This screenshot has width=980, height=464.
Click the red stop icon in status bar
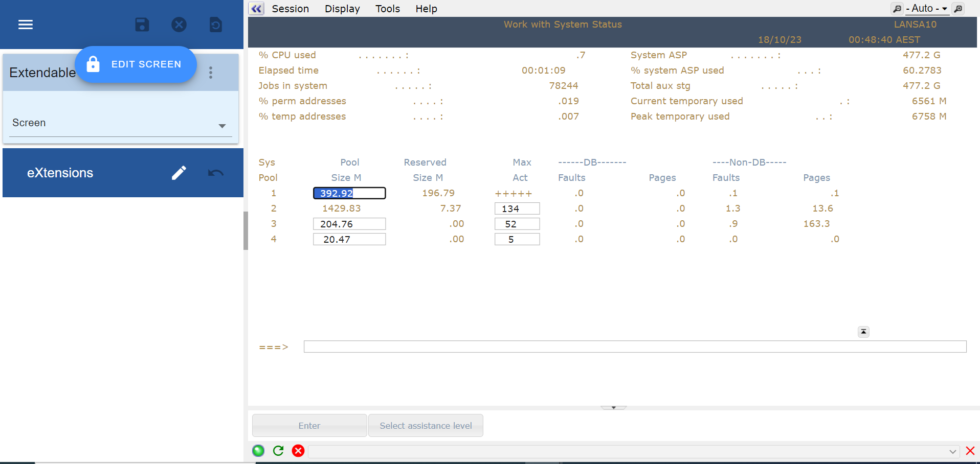(x=298, y=451)
